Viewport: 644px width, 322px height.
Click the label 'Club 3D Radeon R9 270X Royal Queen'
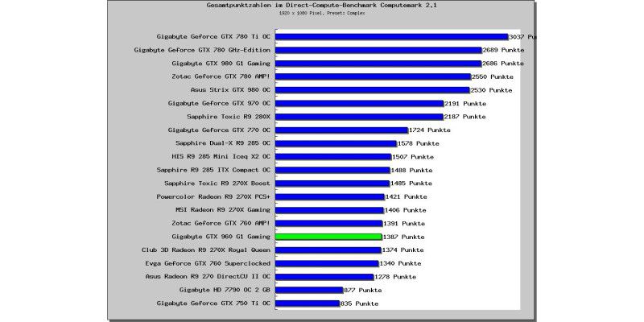click(206, 250)
